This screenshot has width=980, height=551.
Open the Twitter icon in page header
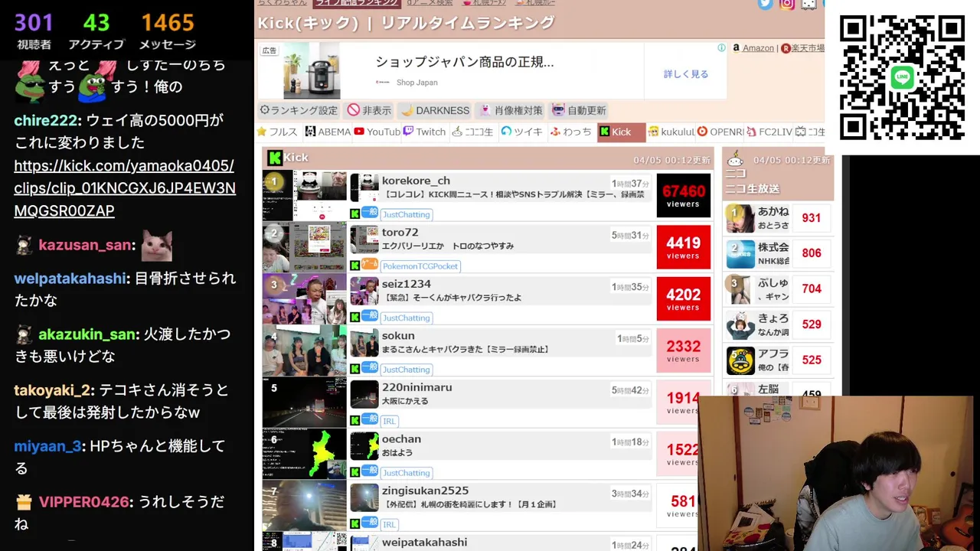point(765,4)
